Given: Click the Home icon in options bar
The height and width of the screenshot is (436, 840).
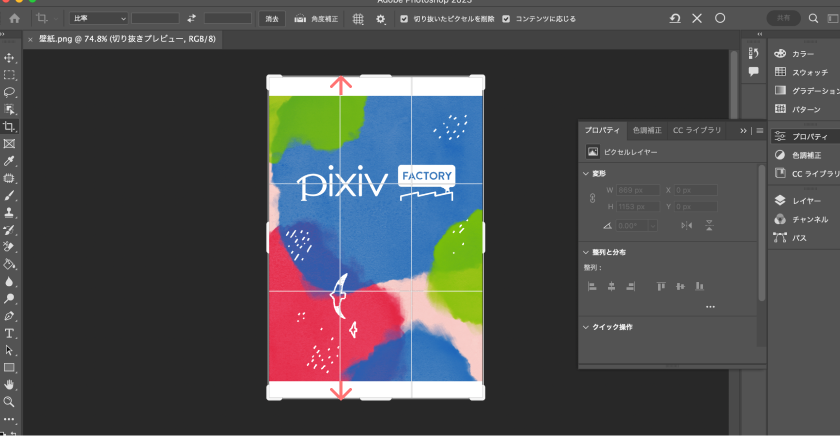Looking at the screenshot, I should coord(14,18).
